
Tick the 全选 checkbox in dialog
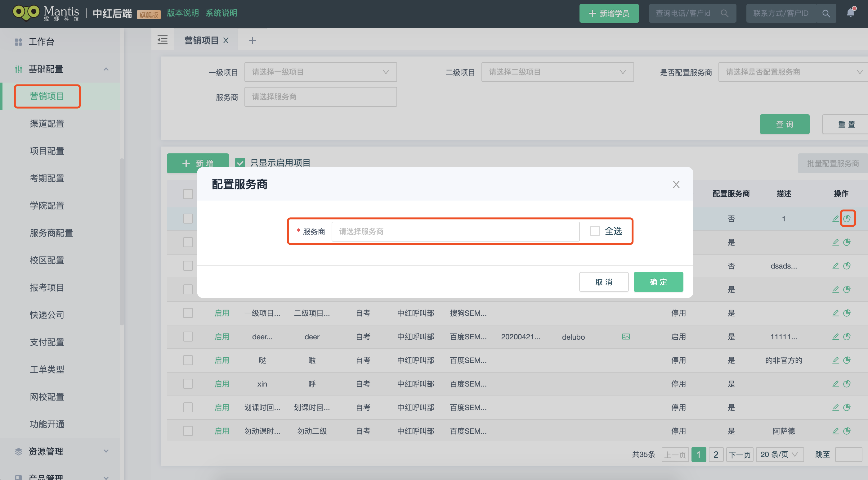coord(595,231)
